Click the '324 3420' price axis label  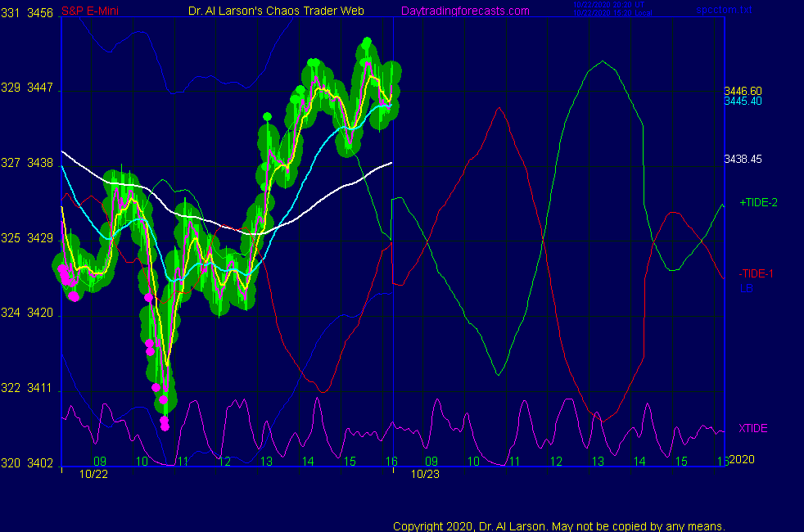click(27, 313)
